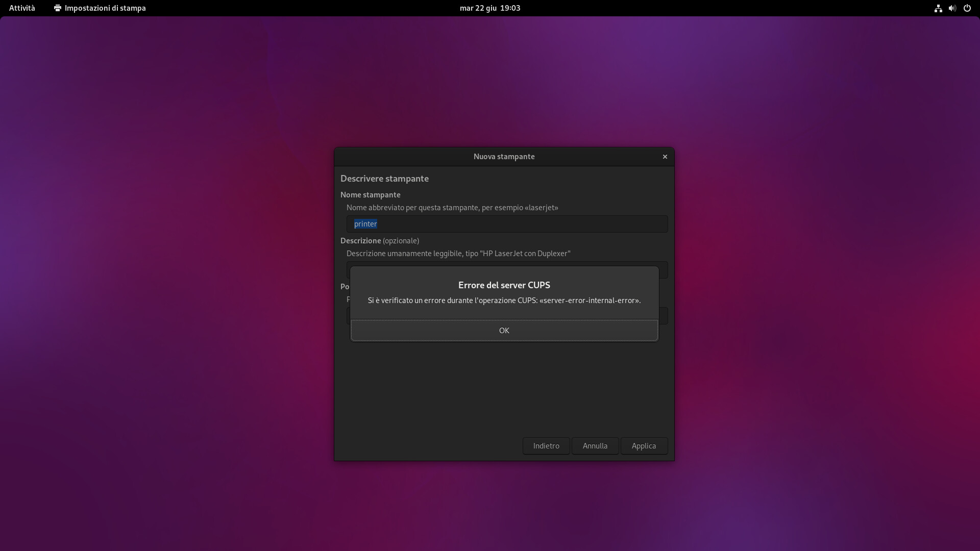This screenshot has width=980, height=551.
Task: Click the network status icon
Action: 938,8
